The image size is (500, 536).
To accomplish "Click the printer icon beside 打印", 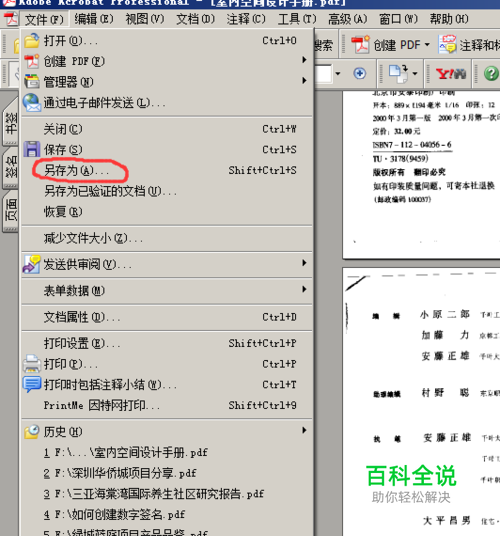I will (x=32, y=364).
